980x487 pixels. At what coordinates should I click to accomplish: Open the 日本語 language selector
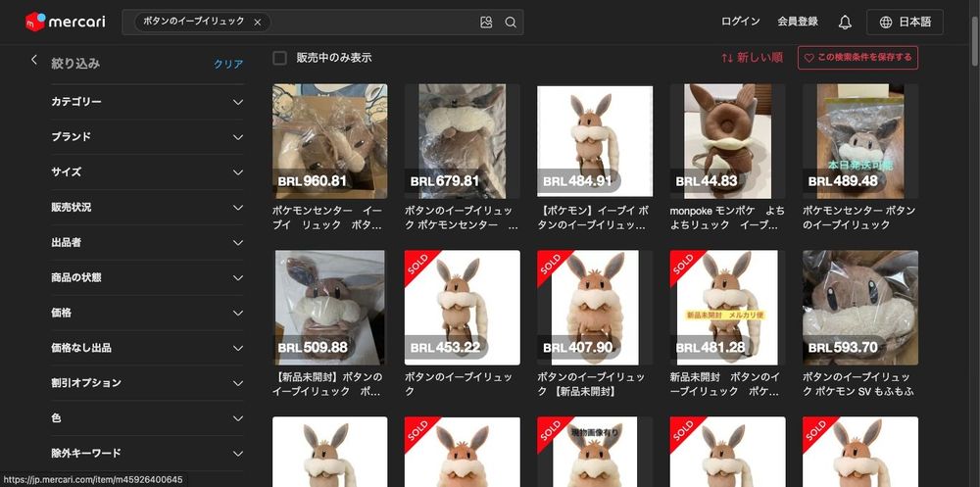(x=905, y=22)
